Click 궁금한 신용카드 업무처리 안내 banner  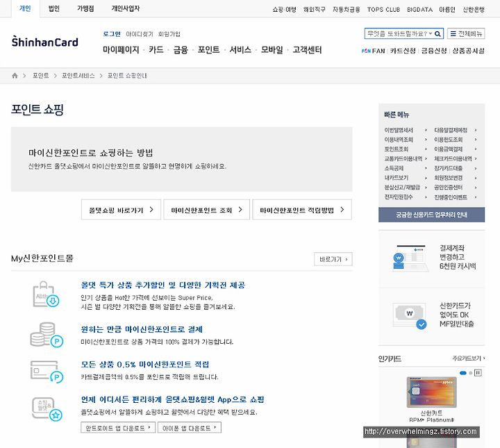[x=431, y=215]
